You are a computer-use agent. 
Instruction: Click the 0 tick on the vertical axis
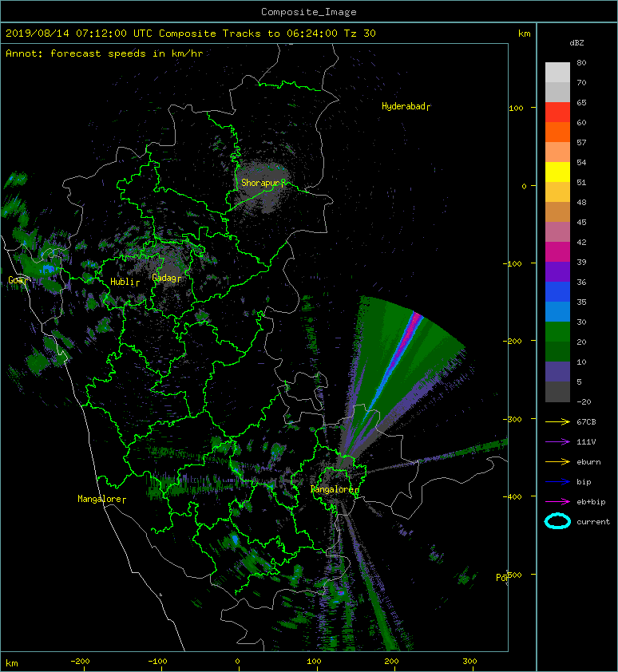[x=524, y=186]
